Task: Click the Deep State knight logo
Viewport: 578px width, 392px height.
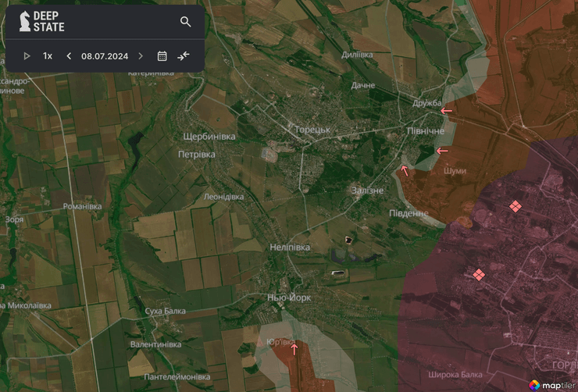Action: [25, 22]
